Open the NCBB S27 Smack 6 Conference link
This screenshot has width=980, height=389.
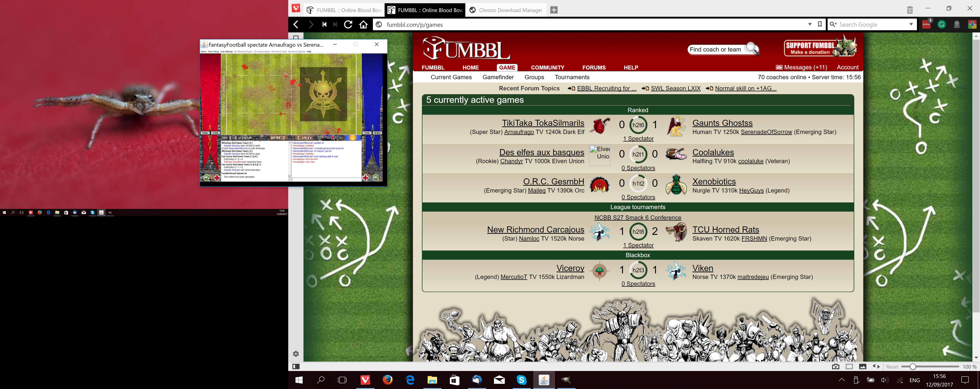638,218
